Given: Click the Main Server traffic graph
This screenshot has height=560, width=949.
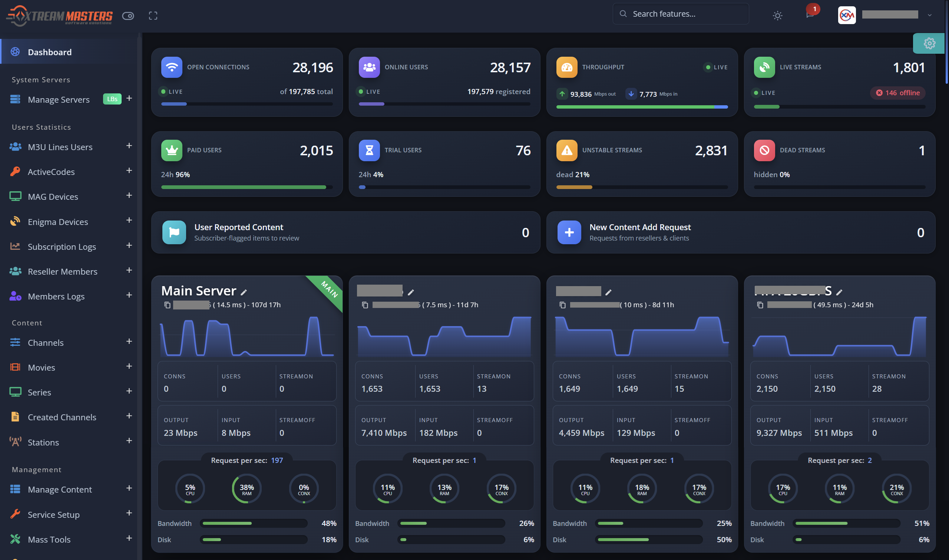Looking at the screenshot, I should 247,336.
